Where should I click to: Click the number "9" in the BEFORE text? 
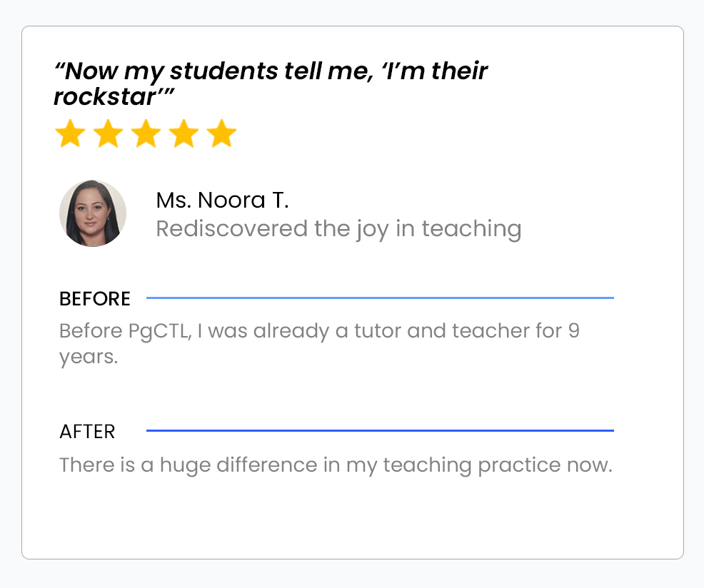tap(573, 332)
